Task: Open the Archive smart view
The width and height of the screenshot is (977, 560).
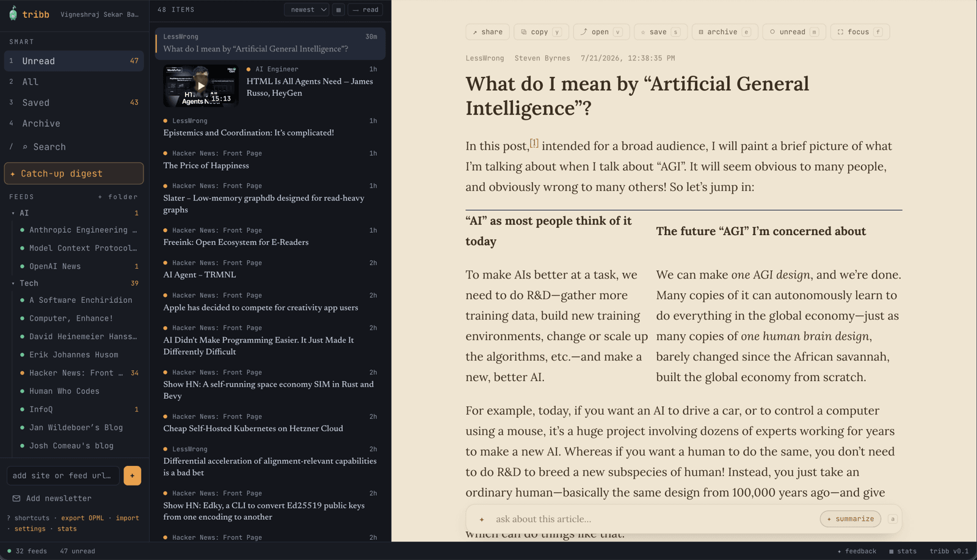Action: click(x=74, y=123)
